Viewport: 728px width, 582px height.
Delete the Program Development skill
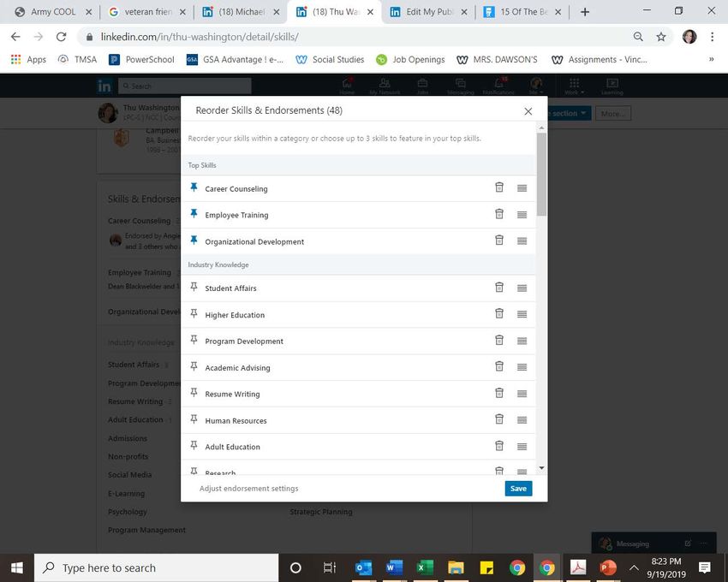pyautogui.click(x=499, y=340)
